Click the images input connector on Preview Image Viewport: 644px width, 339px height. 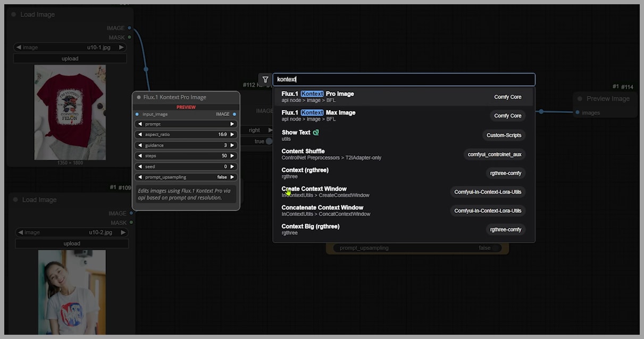click(578, 112)
